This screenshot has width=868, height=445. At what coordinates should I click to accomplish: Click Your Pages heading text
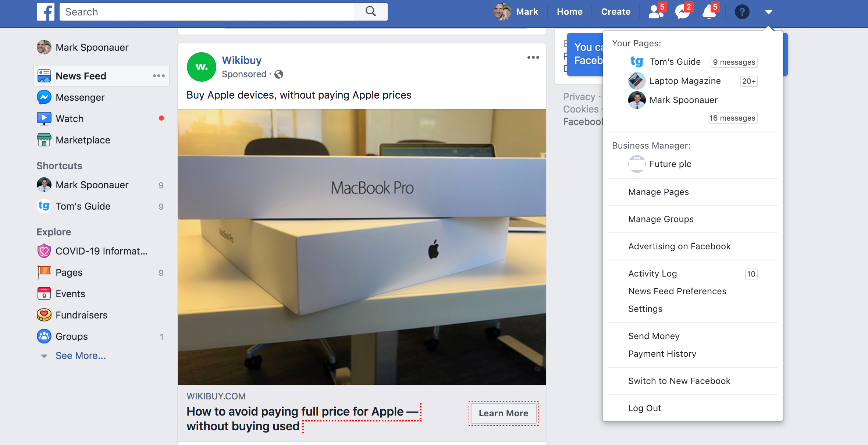[636, 43]
